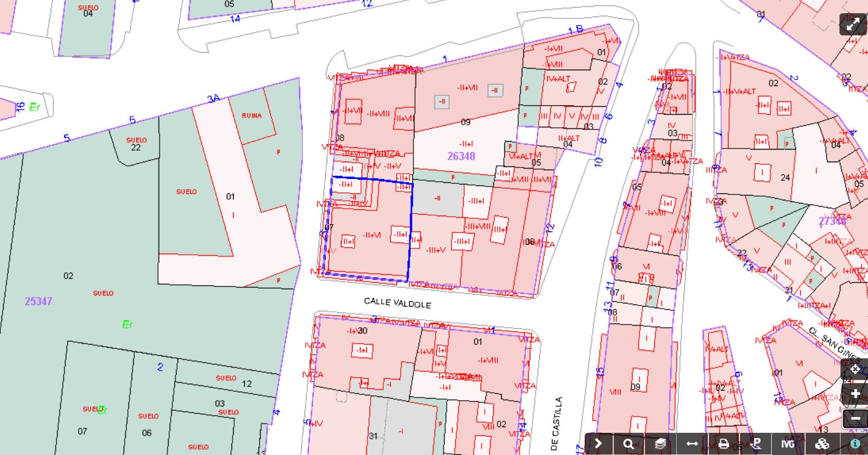Collapse the bottom toolbar with chevron
Image resolution: width=868 pixels, height=455 pixels.
point(598,444)
